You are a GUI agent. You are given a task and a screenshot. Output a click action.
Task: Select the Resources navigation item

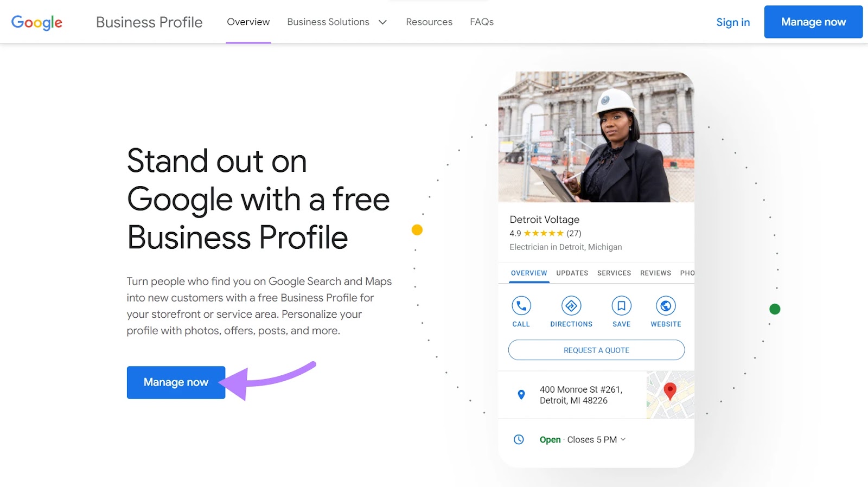pos(429,22)
